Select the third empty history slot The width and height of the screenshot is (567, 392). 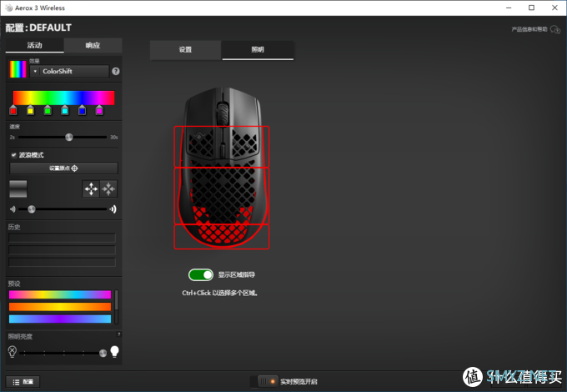[63, 262]
